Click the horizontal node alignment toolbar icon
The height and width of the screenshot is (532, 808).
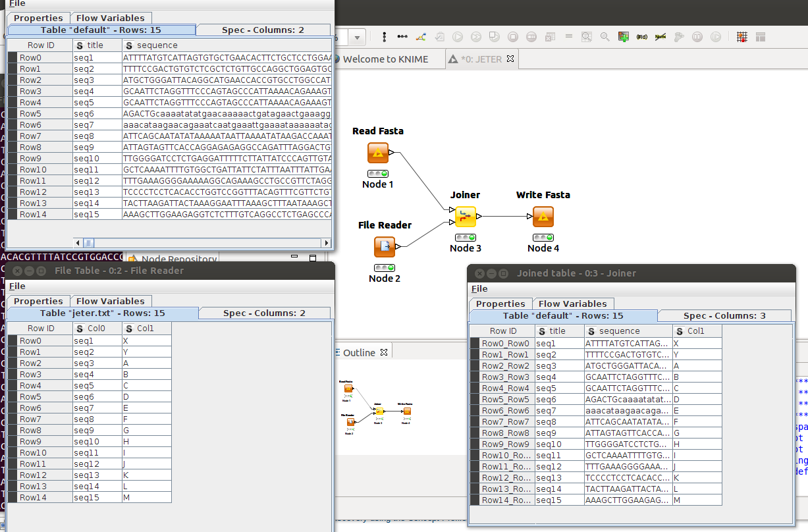[402, 36]
